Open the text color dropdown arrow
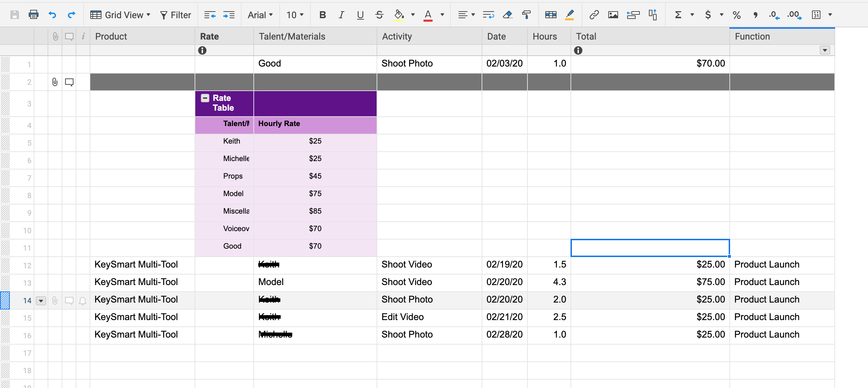 (442, 15)
